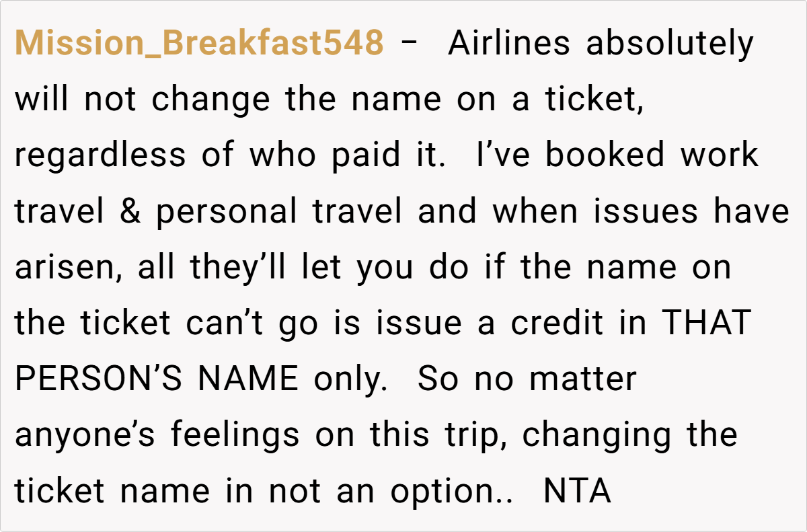Screen dimensions: 807x532
Task: Click the word "matter" in the comment
Action: pyautogui.click(x=582, y=379)
